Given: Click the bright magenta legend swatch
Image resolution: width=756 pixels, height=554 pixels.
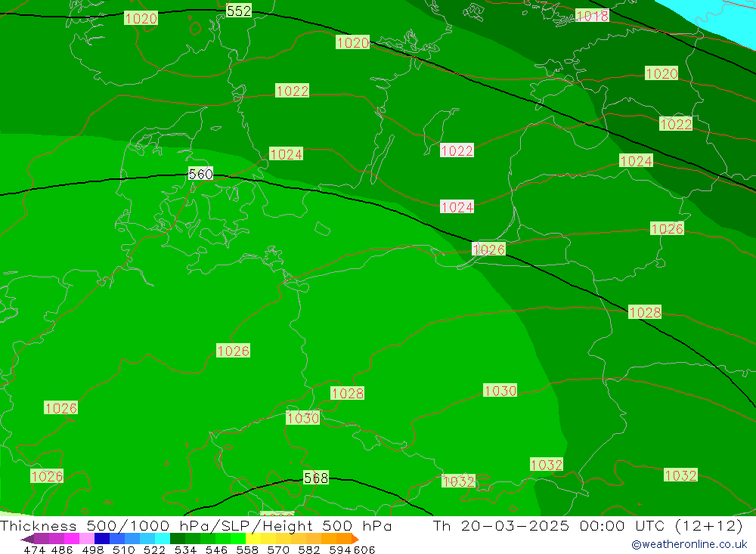Looking at the screenshot, I should point(72,539).
